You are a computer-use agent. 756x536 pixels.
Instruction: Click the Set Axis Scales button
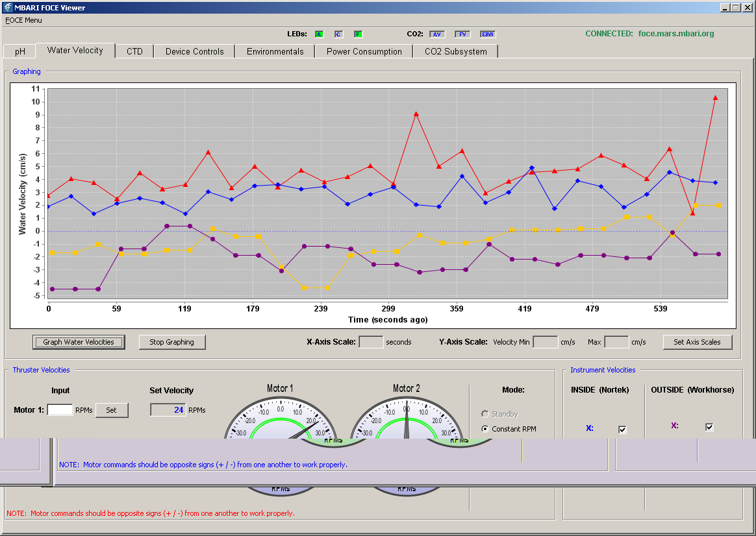click(697, 342)
